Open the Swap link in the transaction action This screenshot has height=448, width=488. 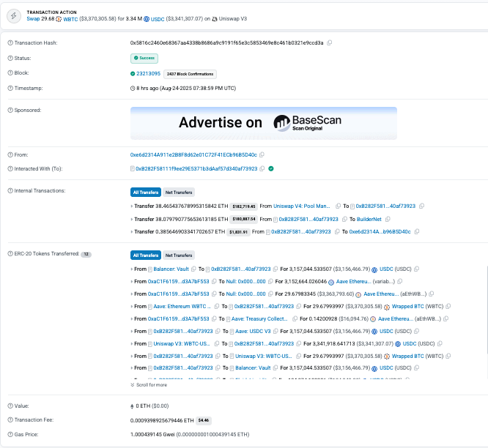tap(33, 19)
